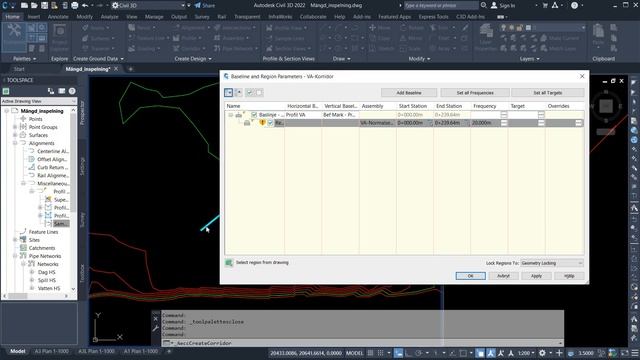Viewport: 640px width, 360px height.
Task: Expand the Point Groups tree node
Action: tap(15, 127)
